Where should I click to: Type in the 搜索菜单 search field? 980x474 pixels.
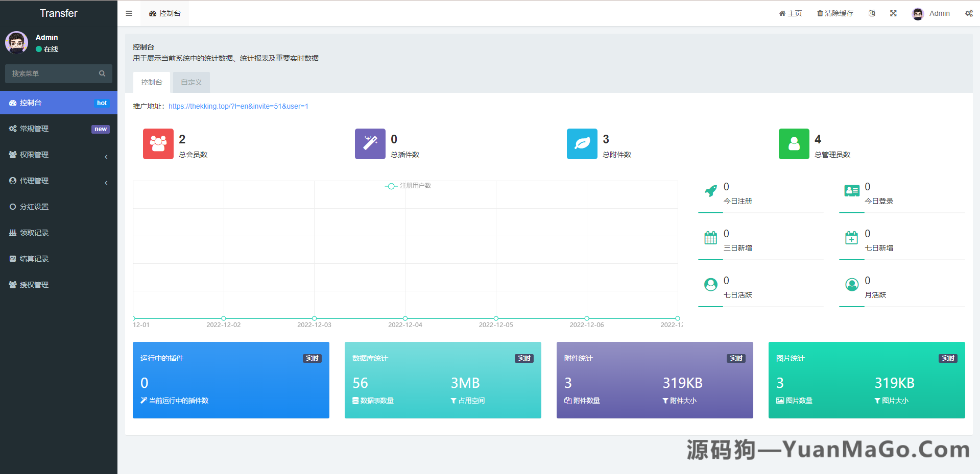(x=51, y=73)
